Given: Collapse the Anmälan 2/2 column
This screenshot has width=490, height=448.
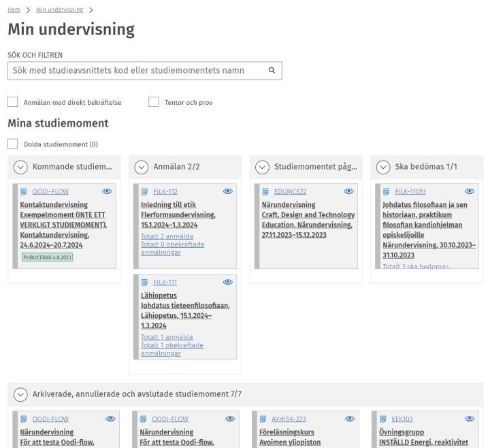Looking at the screenshot, I should [x=142, y=167].
